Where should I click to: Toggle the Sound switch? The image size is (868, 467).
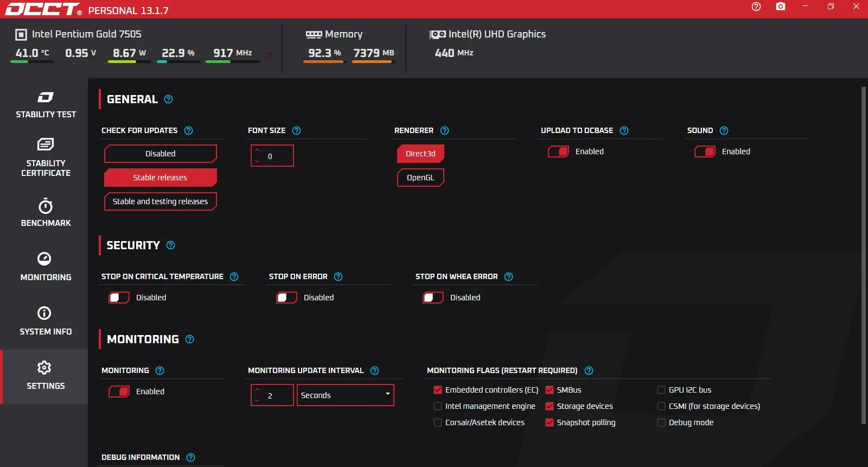click(x=705, y=152)
